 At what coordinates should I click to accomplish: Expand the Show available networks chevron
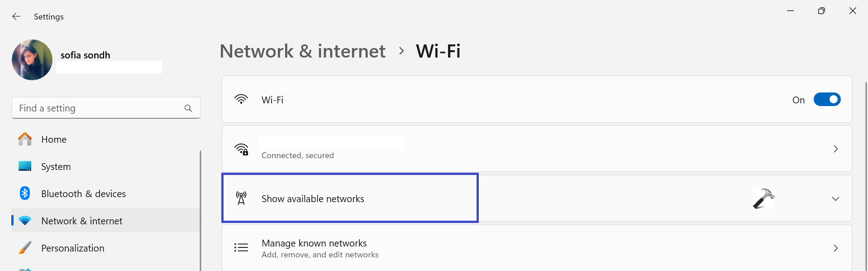835,199
